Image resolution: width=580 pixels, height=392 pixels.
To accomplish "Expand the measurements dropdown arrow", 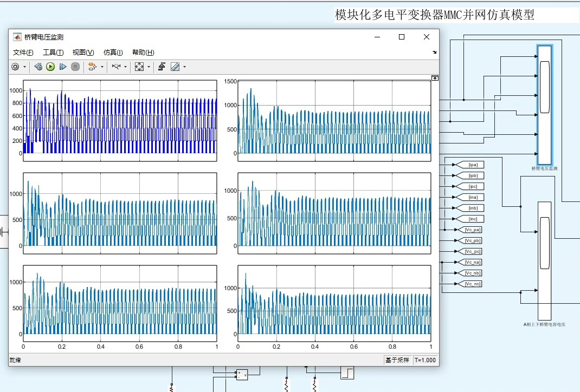I will pos(185,67).
